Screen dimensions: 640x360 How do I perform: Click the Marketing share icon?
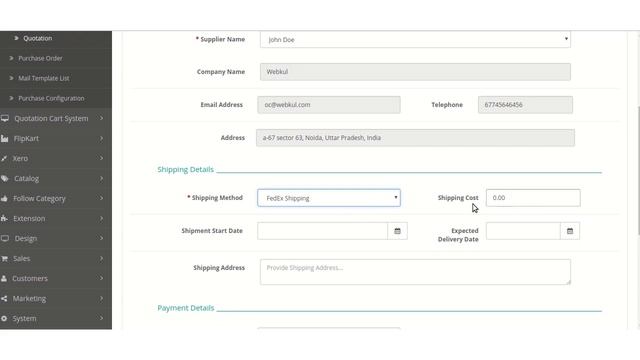[x=4, y=298]
